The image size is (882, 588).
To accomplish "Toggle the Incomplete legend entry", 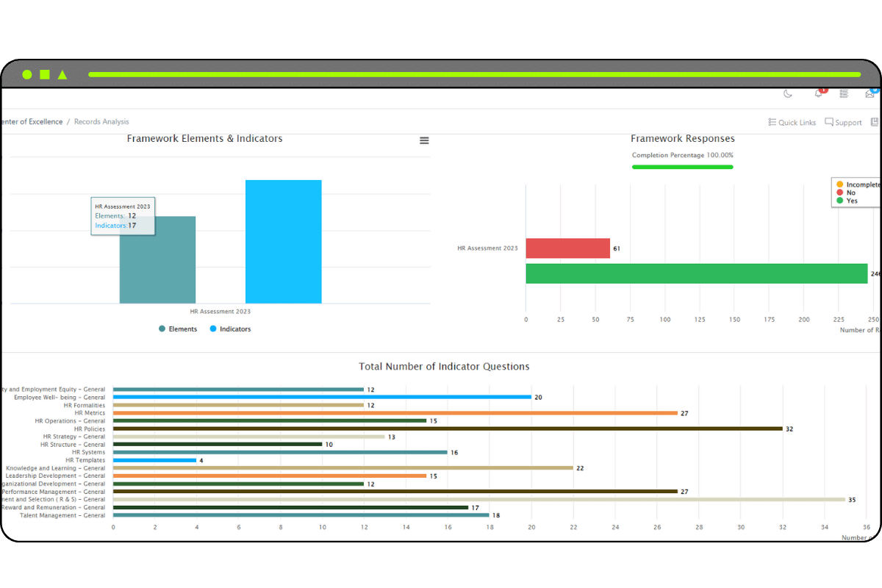I will point(856,184).
